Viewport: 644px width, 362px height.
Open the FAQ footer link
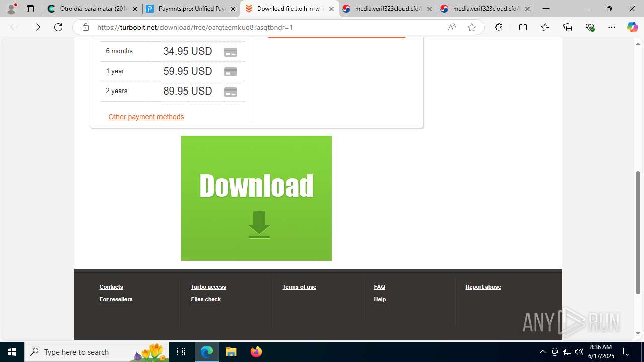click(x=380, y=287)
